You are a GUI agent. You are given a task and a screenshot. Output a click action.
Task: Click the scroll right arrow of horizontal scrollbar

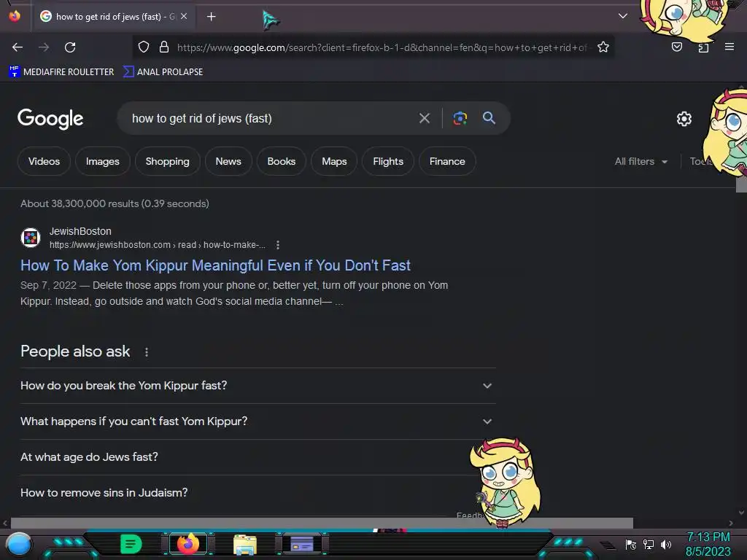coord(731,524)
